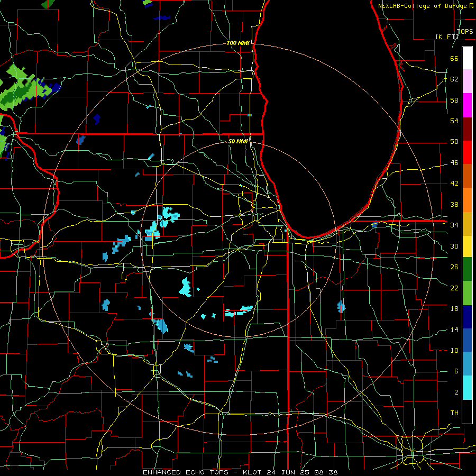Click the '100 NMI' range ring label
Viewport: 476px width, 476px height.
[238, 43]
